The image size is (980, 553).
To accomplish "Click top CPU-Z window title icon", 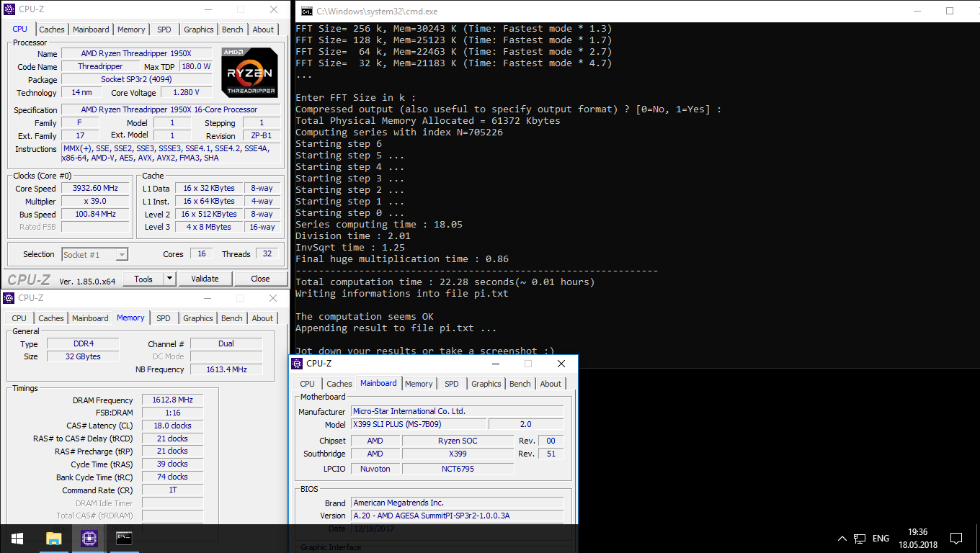I will coord(9,9).
